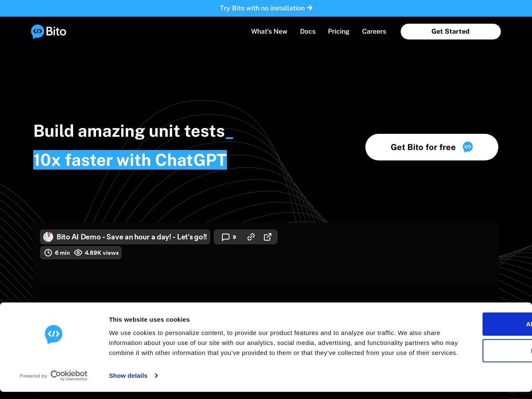Open video in new tab icon
The image size is (532, 399).
point(268,237)
